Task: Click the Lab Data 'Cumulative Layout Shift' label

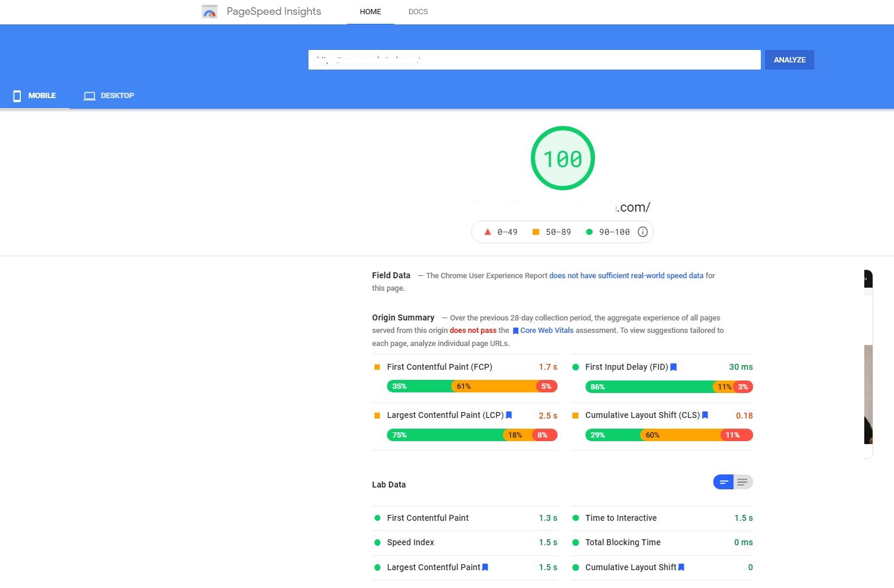Action: [x=631, y=567]
